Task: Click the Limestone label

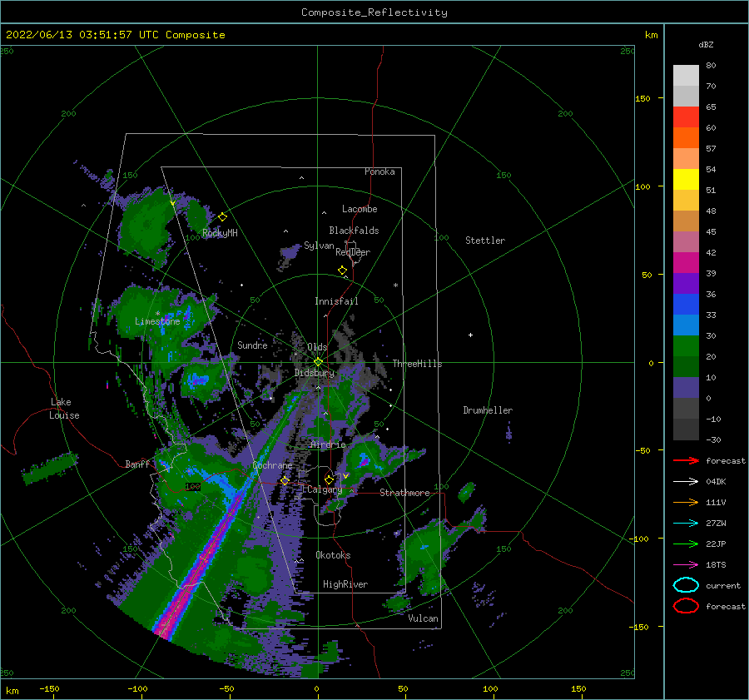Action: [157, 321]
